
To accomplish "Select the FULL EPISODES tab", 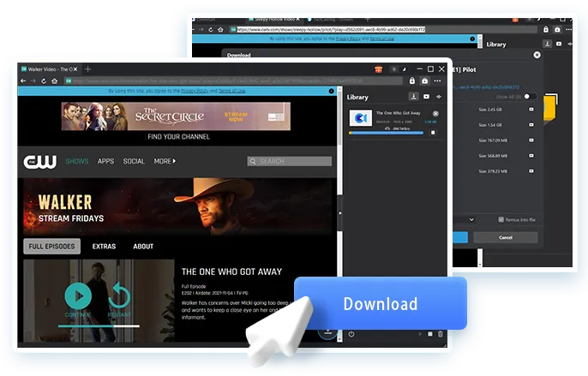I will click(x=51, y=247).
